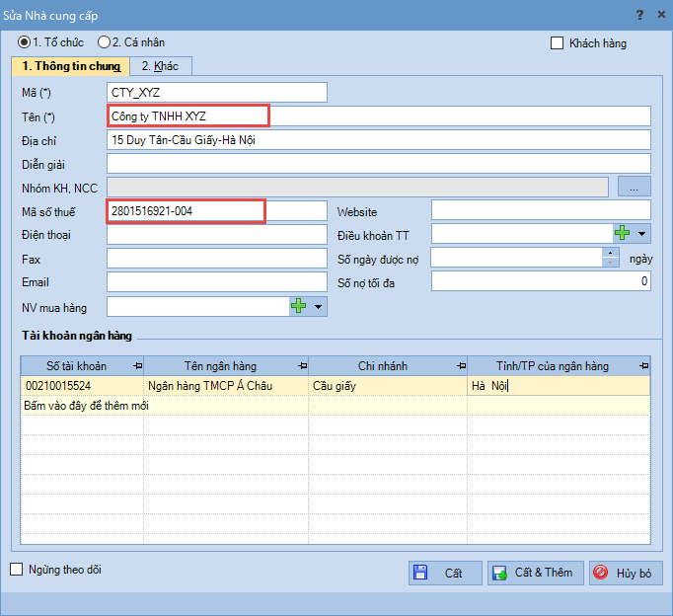Click the Nhóm KH, NCC gray field
The width and height of the screenshot is (673, 616).
(x=357, y=188)
